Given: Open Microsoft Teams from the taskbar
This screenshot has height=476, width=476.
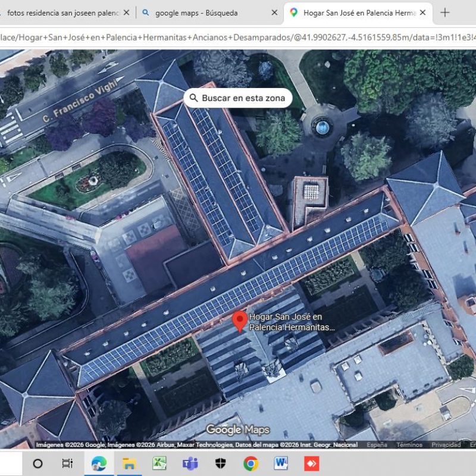Looking at the screenshot, I should click(190, 464).
